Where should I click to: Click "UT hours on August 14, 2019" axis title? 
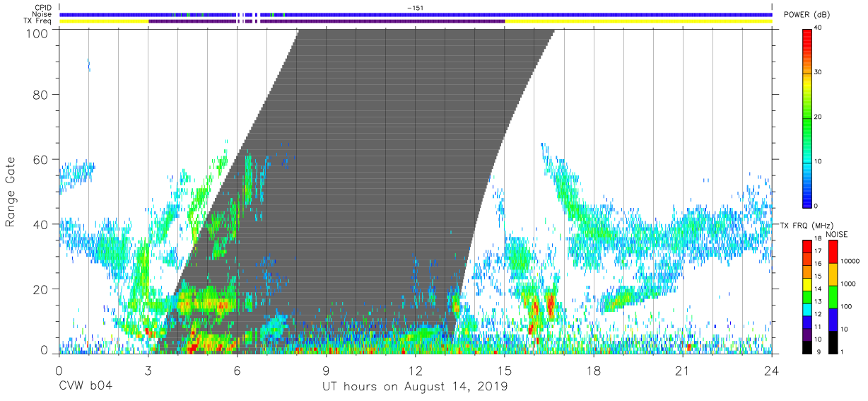pyautogui.click(x=414, y=387)
